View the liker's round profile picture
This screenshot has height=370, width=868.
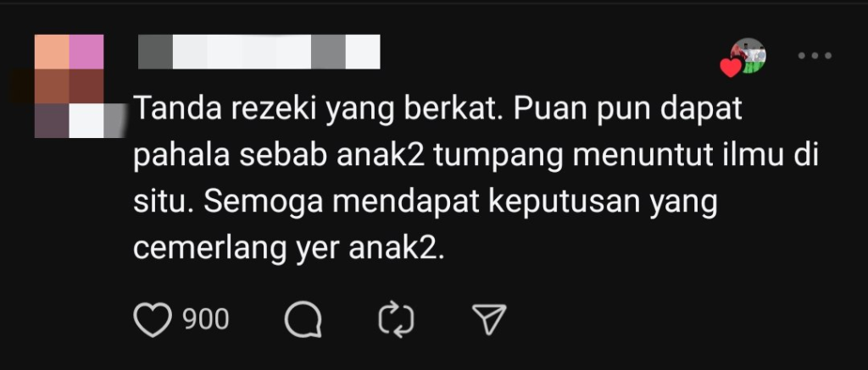[x=748, y=55]
